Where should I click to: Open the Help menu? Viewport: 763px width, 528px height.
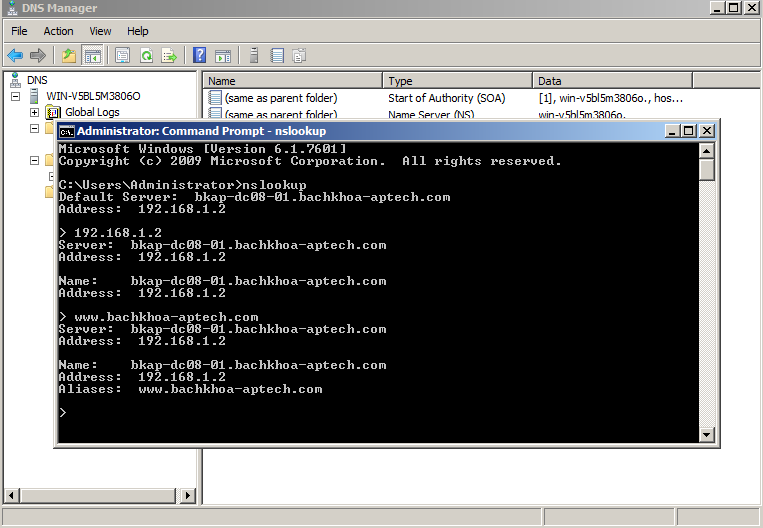pos(138,31)
